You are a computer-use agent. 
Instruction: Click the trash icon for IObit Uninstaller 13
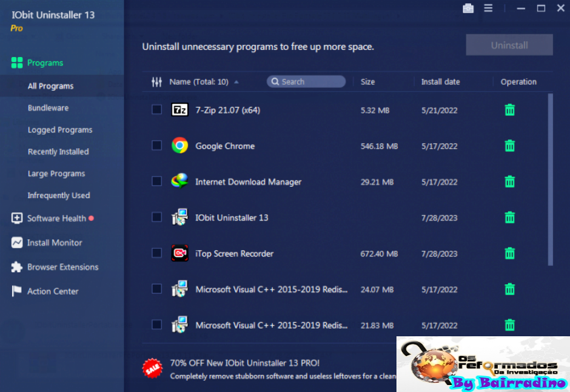510,217
